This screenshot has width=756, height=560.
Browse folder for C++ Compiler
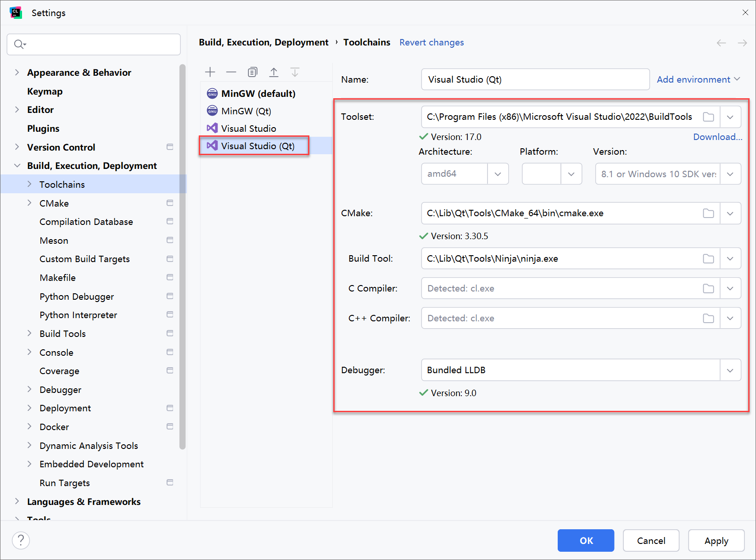(708, 319)
